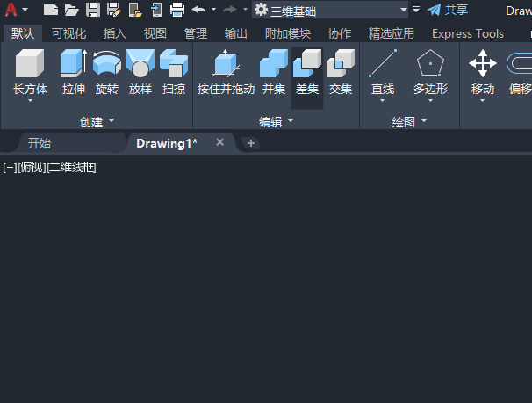Switch to the Express Tools tab

(468, 33)
